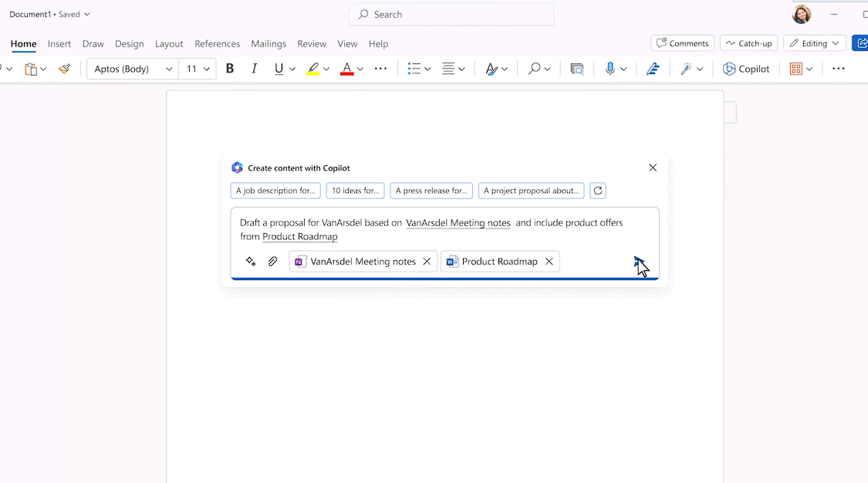The width and height of the screenshot is (868, 483).
Task: Choose 'A job description for...' suggestion
Action: pos(275,191)
